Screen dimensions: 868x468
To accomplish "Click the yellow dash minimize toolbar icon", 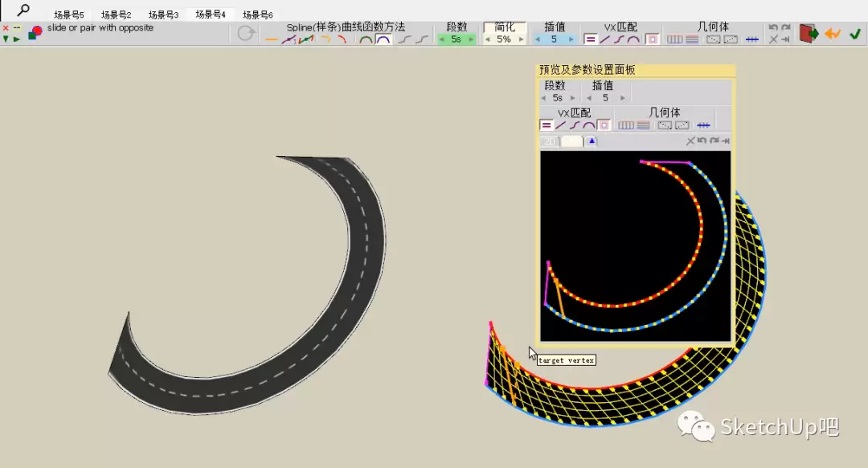I will [x=17, y=27].
